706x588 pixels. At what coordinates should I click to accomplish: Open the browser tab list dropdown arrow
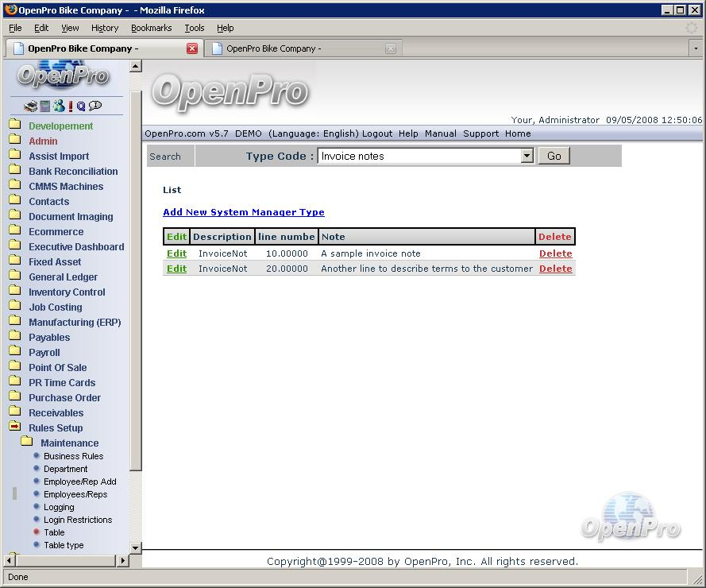tap(695, 48)
